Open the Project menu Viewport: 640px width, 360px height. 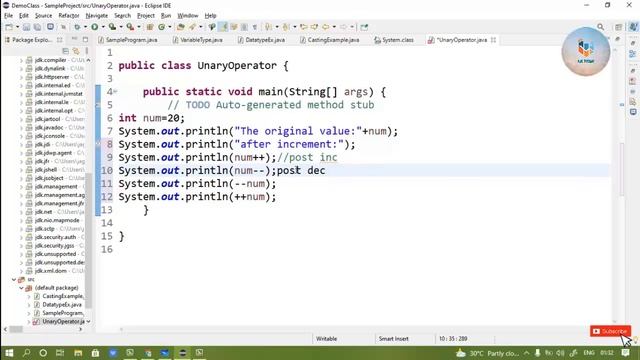(146, 16)
